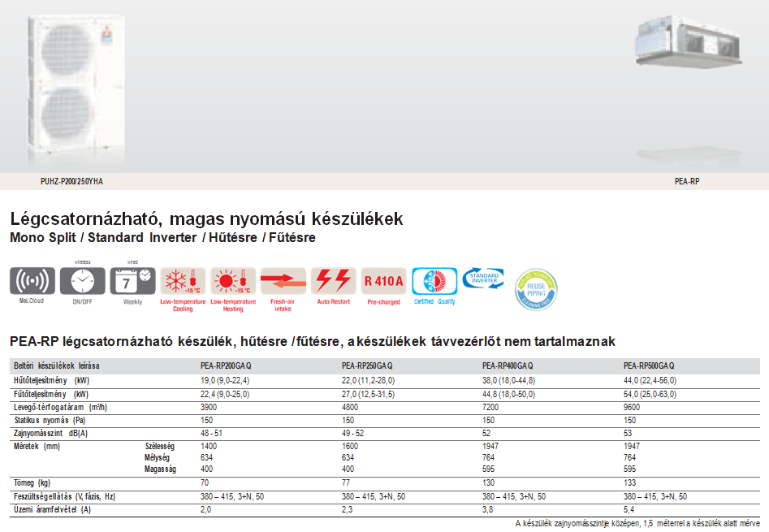This screenshot has height=532, width=769.
Task: Click the width value 1600
Action: point(350,446)
